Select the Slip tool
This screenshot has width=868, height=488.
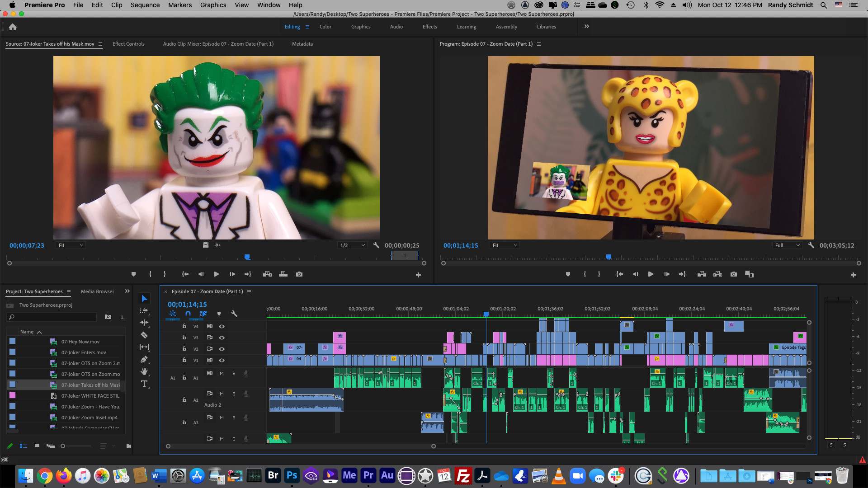click(x=144, y=347)
